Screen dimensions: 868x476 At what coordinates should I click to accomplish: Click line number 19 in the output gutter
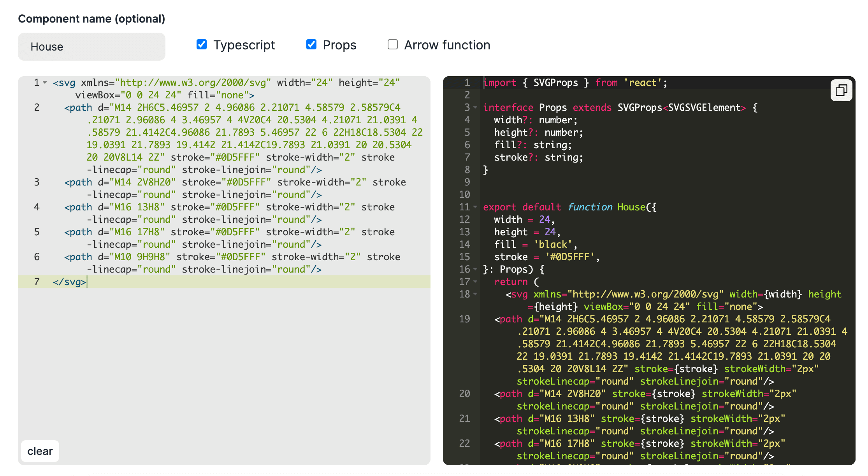[x=464, y=319]
